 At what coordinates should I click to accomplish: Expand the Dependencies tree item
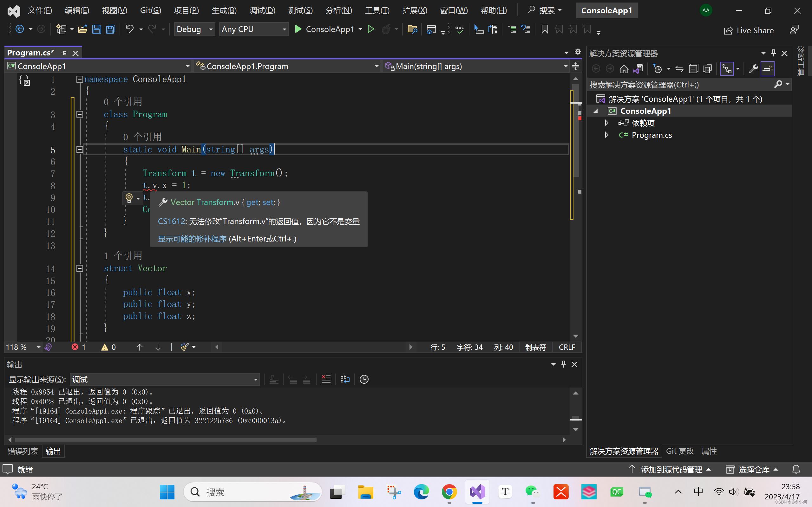tap(607, 123)
